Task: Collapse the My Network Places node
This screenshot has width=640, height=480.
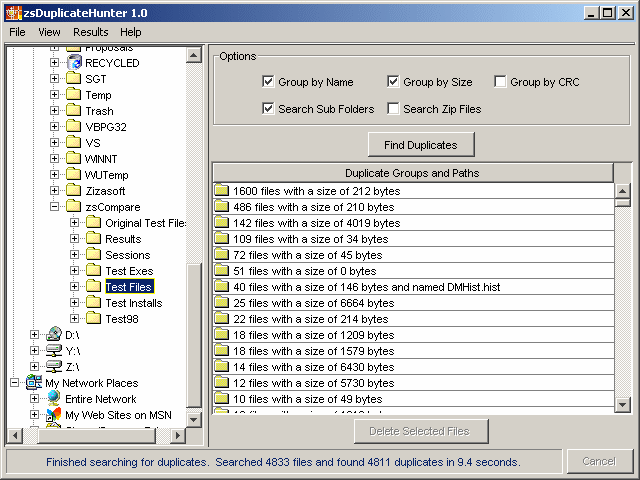Action: (15, 382)
